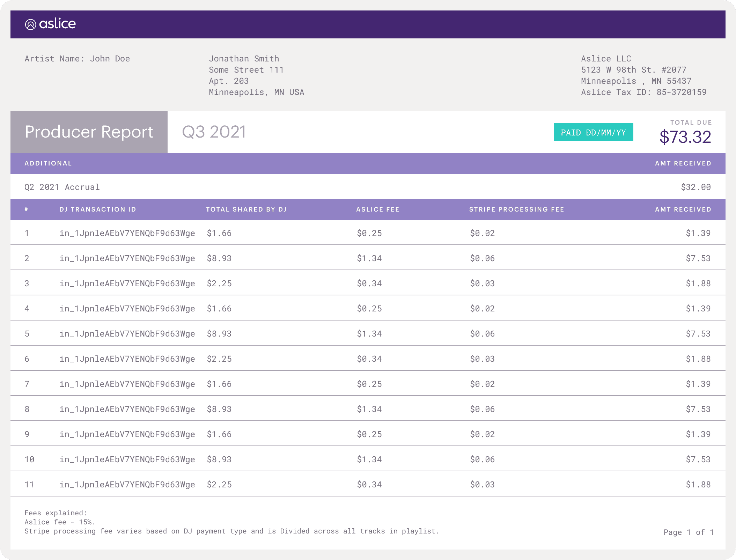
Task: Select the Producer Report title tab
Action: 89,132
